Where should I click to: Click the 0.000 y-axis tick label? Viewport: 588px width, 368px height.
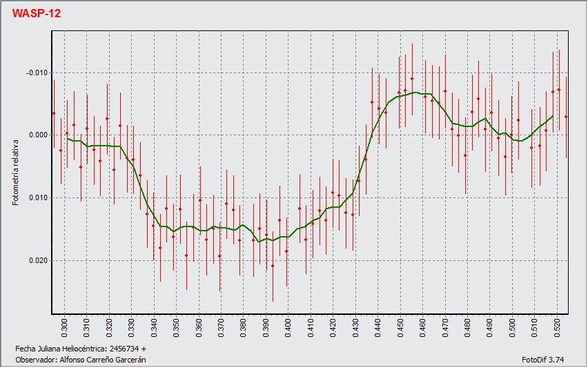[39, 135]
